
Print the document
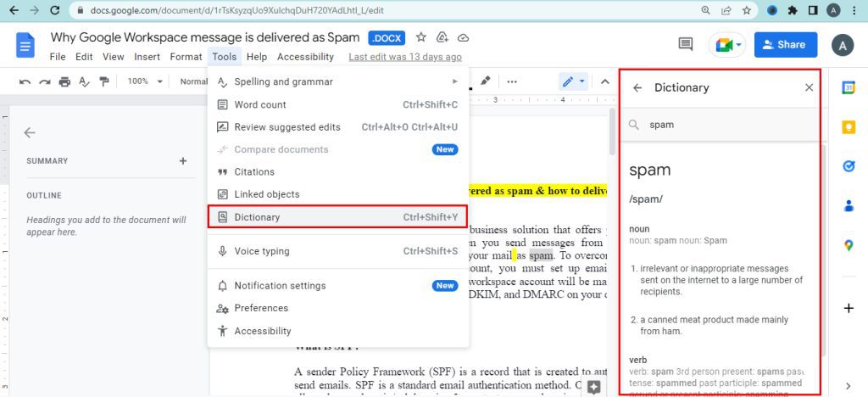(64, 82)
